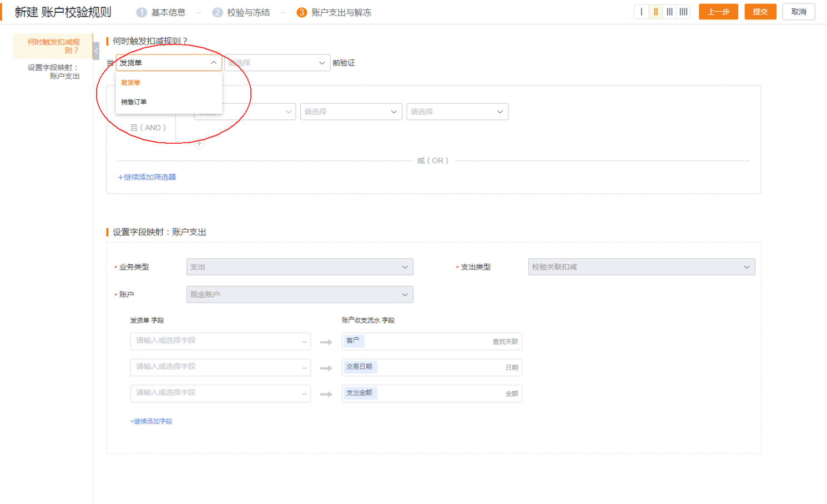Click the 查找关联 type label
Image resolution: width=827 pixels, height=504 pixels.
pyautogui.click(x=505, y=342)
